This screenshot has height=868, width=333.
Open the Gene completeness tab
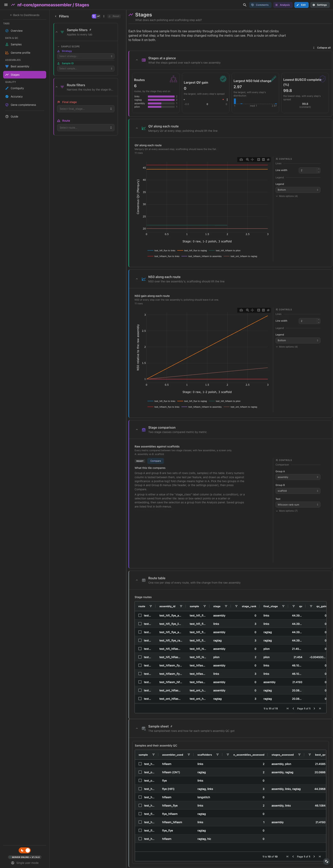pyautogui.click(x=25, y=105)
